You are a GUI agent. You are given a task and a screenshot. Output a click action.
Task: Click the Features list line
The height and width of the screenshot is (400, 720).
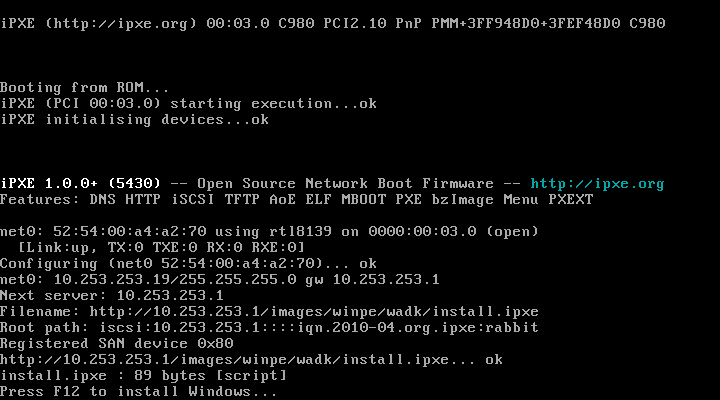[297, 200]
